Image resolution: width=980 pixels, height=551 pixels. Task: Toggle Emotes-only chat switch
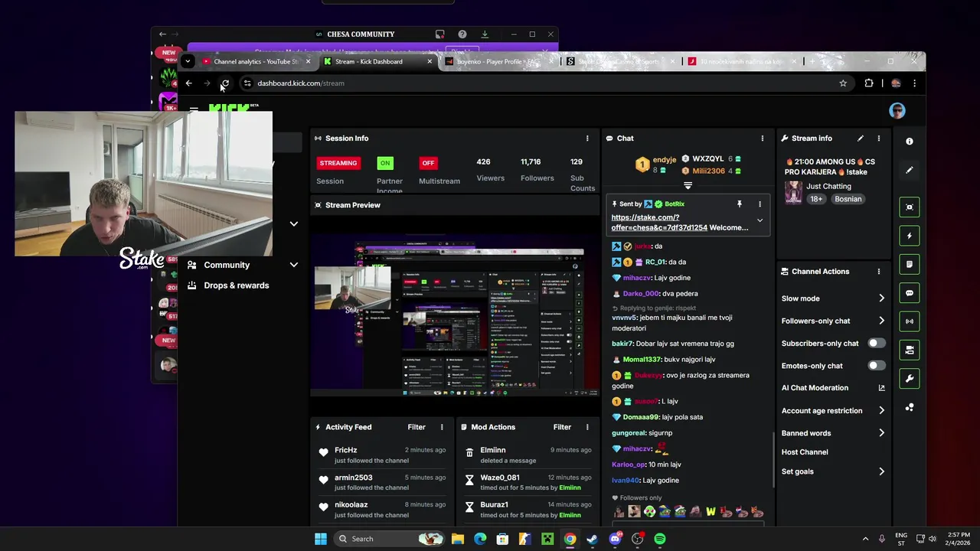(877, 366)
